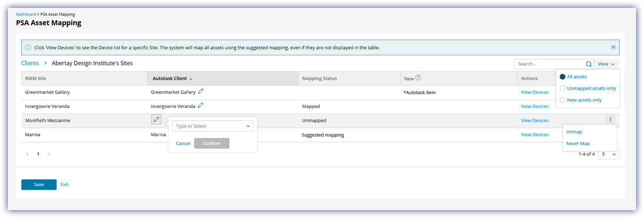Choose Unmap from the context menu
The height and width of the screenshot is (218, 644).
574,132
